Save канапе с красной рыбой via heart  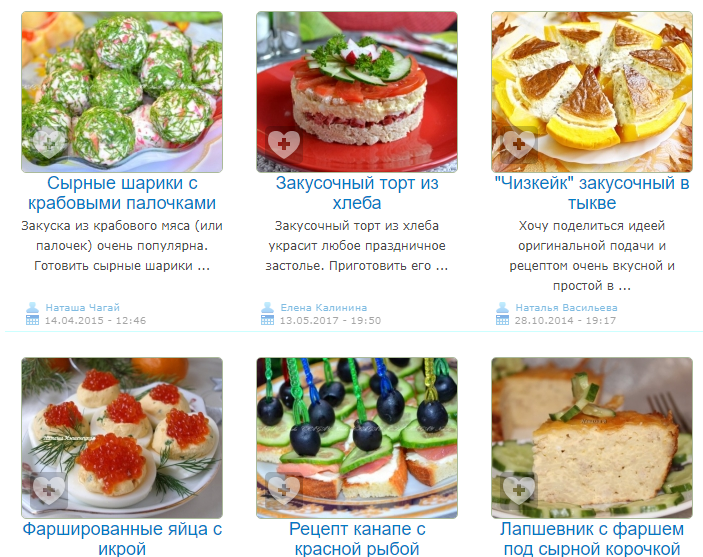click(284, 490)
